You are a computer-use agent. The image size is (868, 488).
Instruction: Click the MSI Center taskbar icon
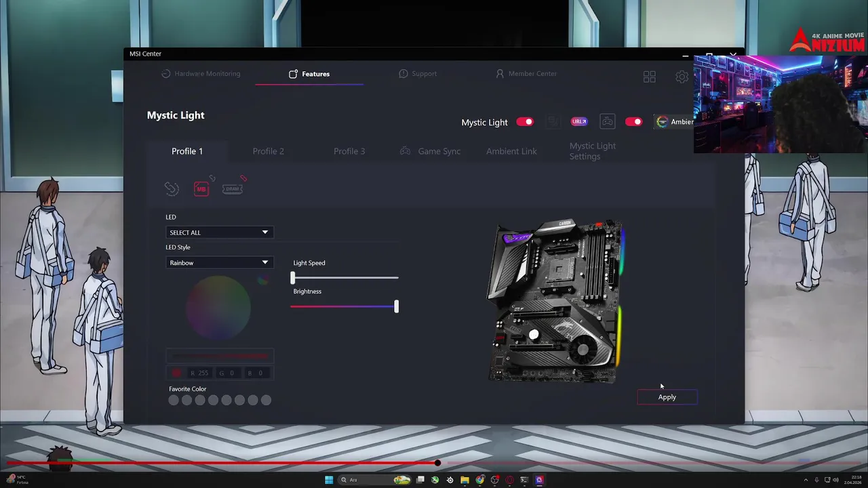(x=539, y=480)
